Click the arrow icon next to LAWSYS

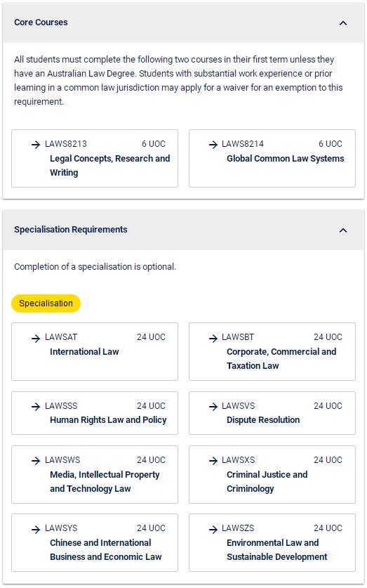(36, 529)
